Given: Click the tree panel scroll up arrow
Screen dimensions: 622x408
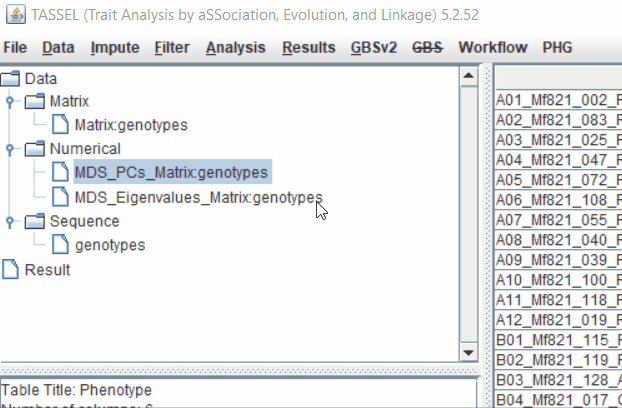Looking at the screenshot, I should click(468, 75).
